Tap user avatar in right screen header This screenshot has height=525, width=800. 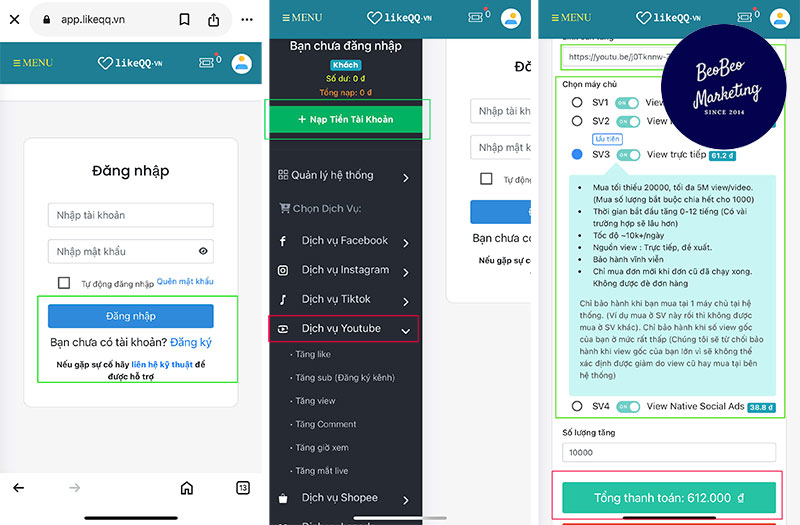[780, 18]
